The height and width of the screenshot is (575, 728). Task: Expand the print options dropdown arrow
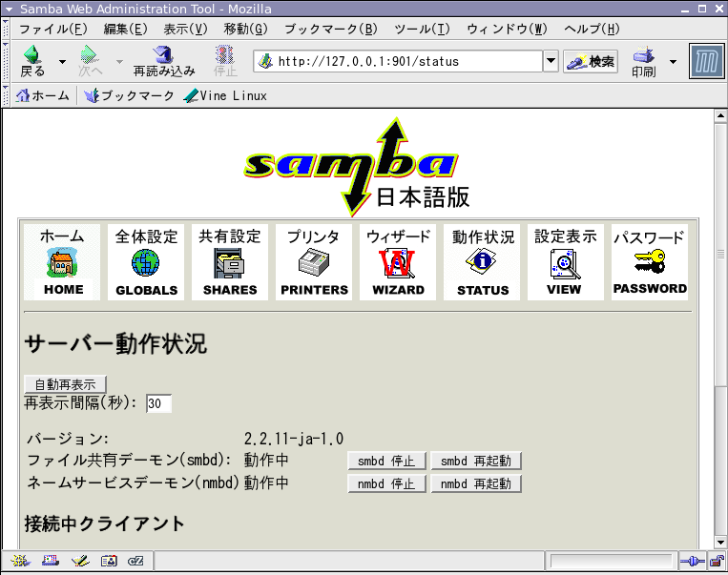[673, 61]
